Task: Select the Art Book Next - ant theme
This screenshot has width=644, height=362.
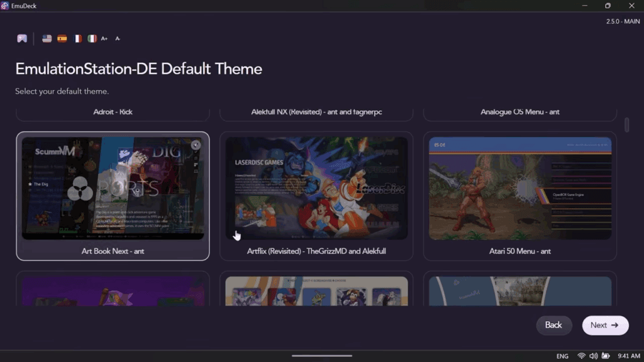Action: click(x=113, y=195)
